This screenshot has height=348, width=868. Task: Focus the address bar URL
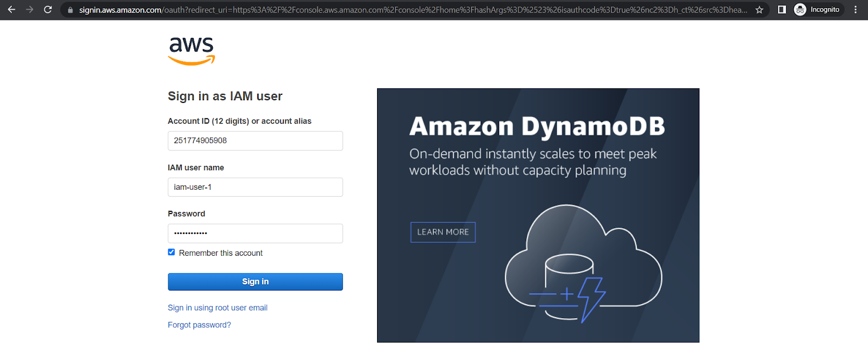413,10
